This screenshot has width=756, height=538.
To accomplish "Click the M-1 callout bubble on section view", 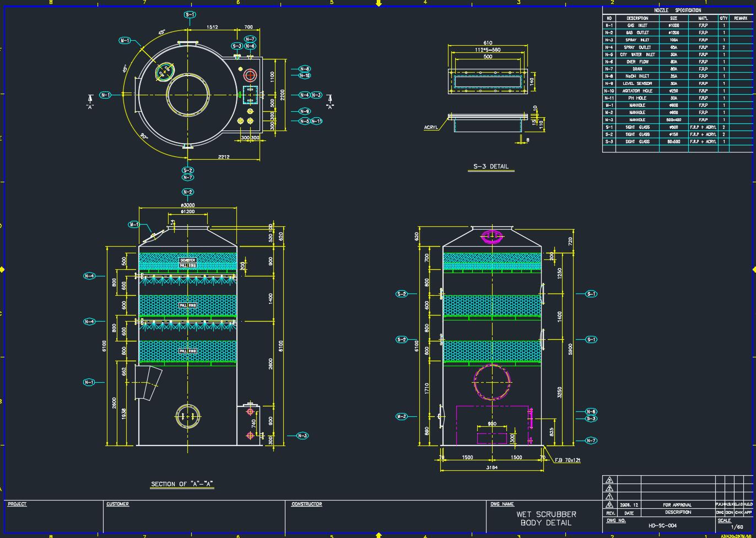I will click(x=134, y=225).
